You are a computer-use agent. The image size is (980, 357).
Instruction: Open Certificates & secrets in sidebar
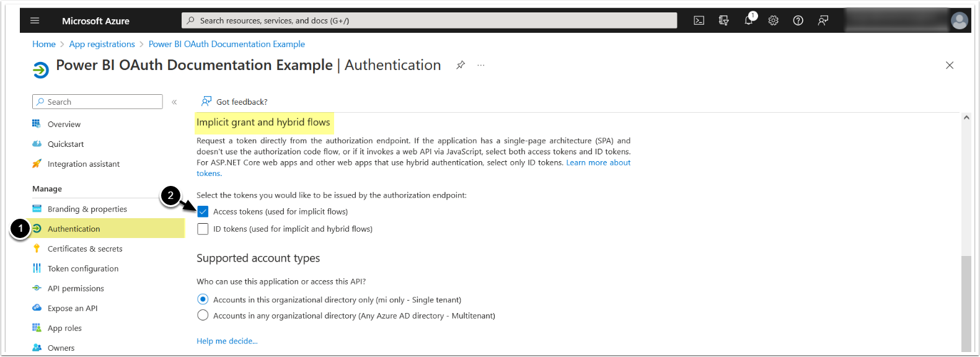point(85,249)
